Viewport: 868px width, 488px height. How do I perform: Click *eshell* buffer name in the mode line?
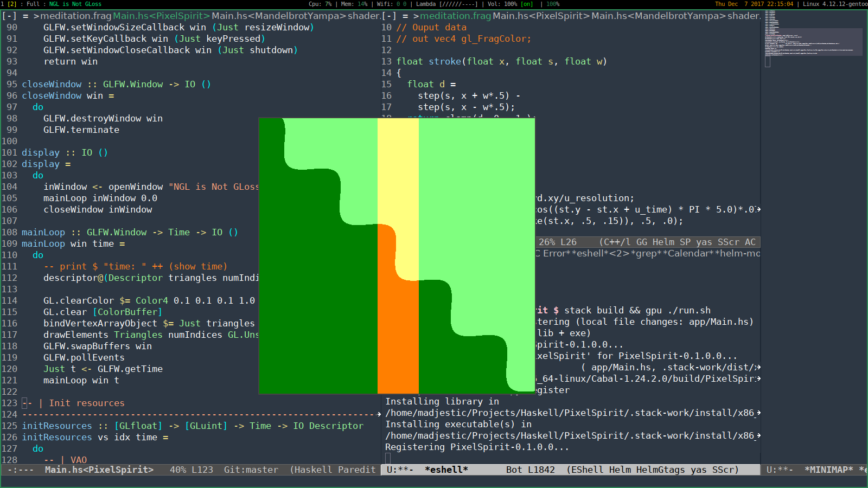(x=446, y=470)
